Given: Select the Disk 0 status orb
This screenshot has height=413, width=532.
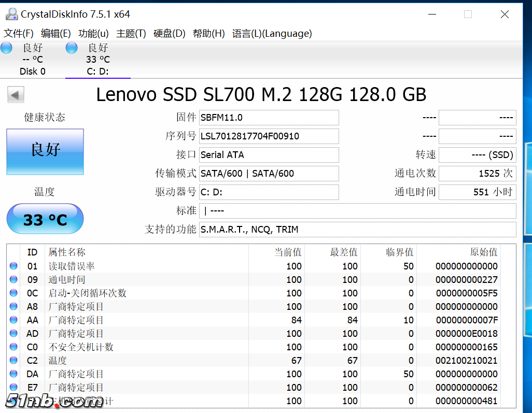Looking at the screenshot, I should click(x=6, y=48).
